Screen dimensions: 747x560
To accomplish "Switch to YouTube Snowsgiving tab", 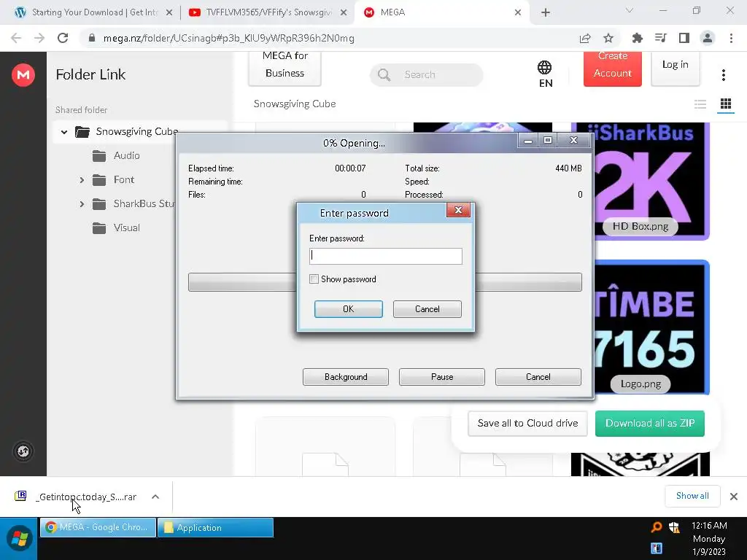I will [x=268, y=12].
